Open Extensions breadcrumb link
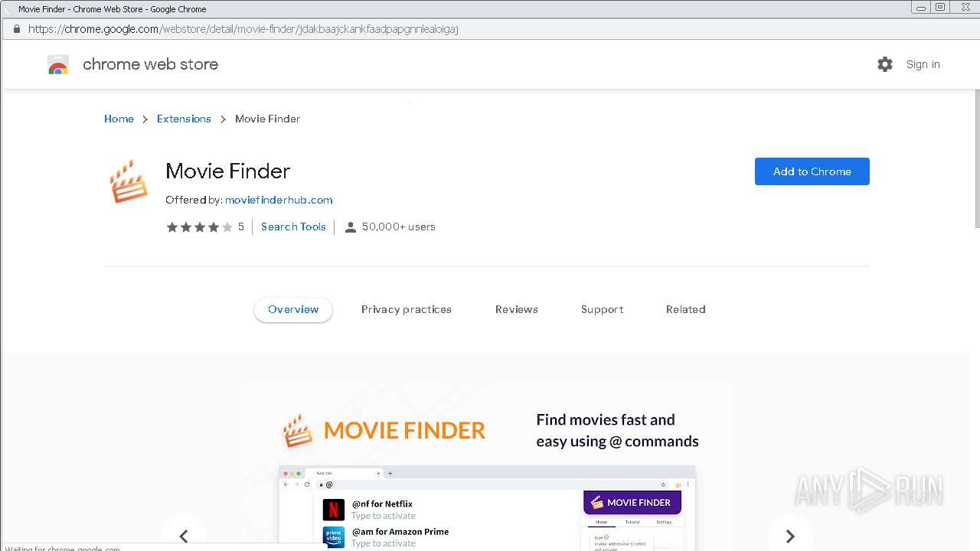 (x=184, y=119)
